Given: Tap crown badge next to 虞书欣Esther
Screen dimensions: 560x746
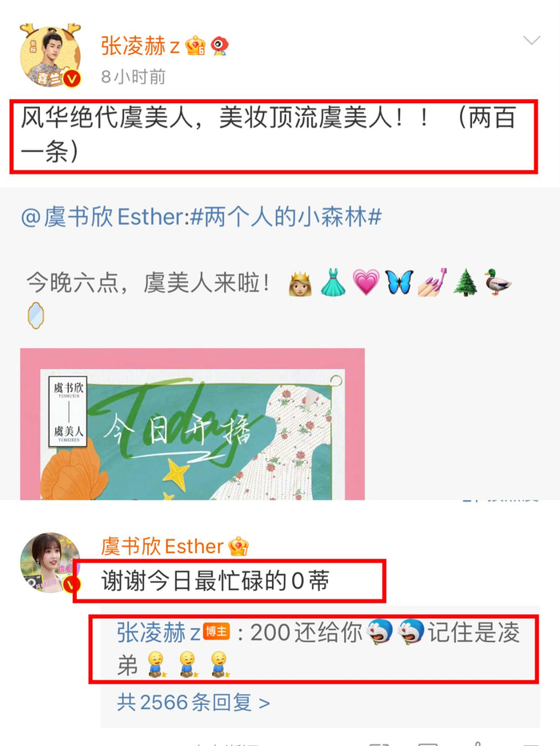Looking at the screenshot, I should click(x=238, y=546).
